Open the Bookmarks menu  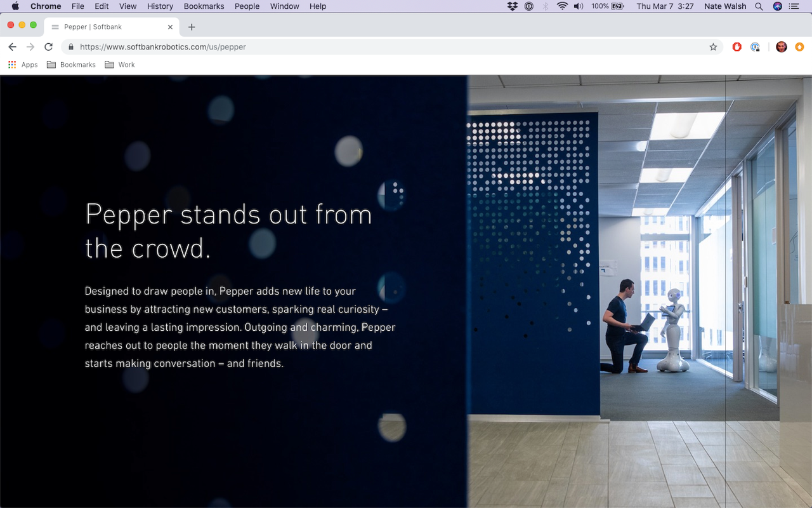point(204,6)
